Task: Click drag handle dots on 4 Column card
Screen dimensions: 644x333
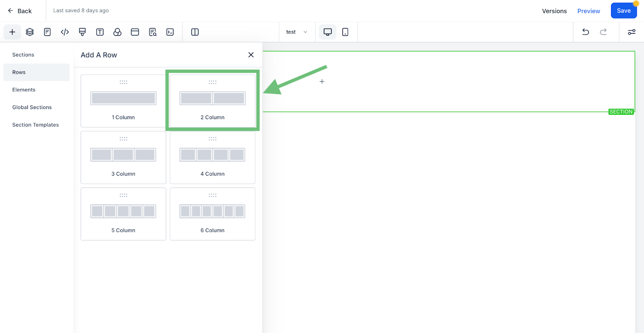Action: coord(213,139)
